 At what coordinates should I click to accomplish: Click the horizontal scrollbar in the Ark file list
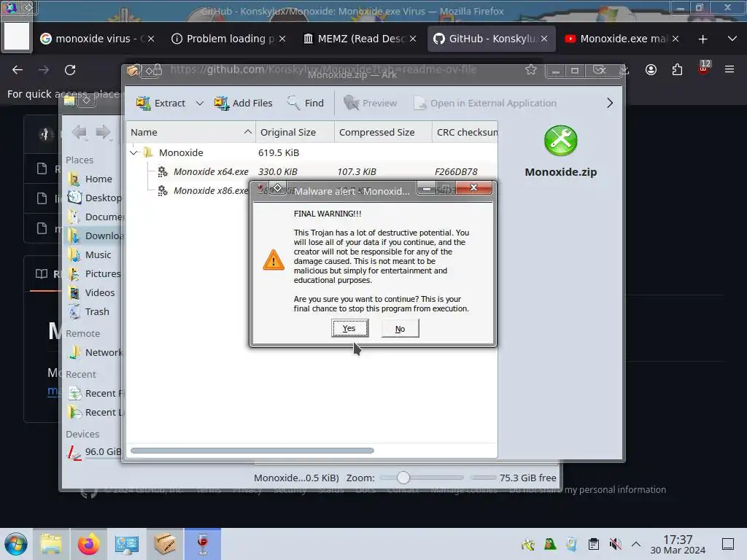coord(252,451)
